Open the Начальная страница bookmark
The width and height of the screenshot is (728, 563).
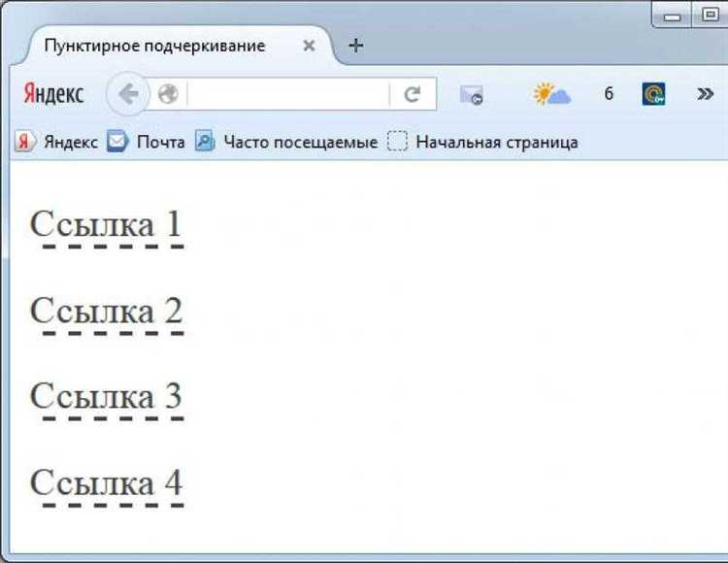(482, 142)
